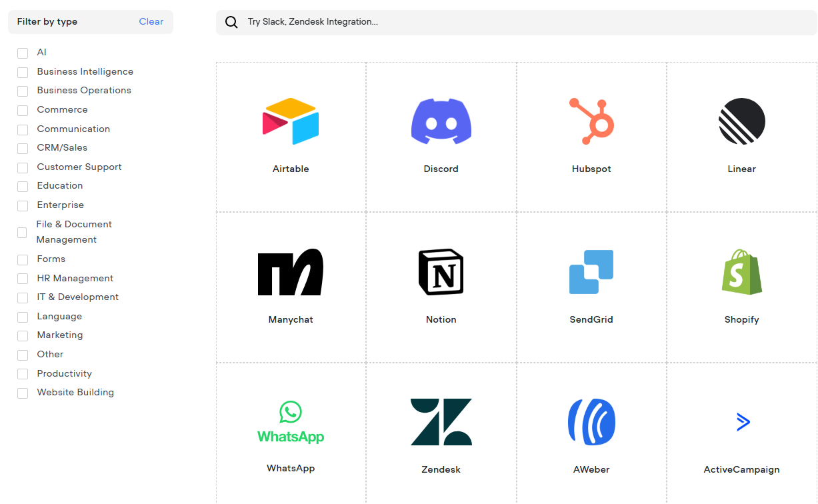The height and width of the screenshot is (504, 818).
Task: Click the search magnifier icon
Action: pyautogui.click(x=231, y=22)
